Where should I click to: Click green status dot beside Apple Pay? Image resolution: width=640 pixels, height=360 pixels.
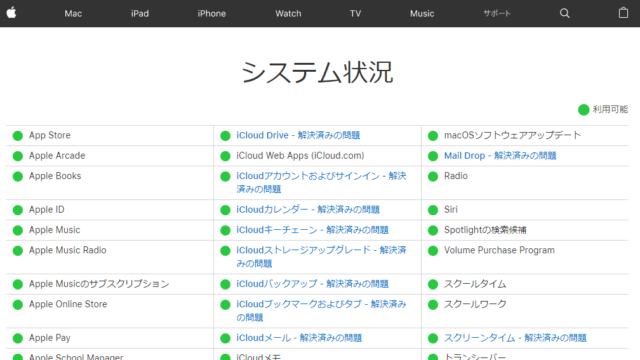click(x=18, y=338)
